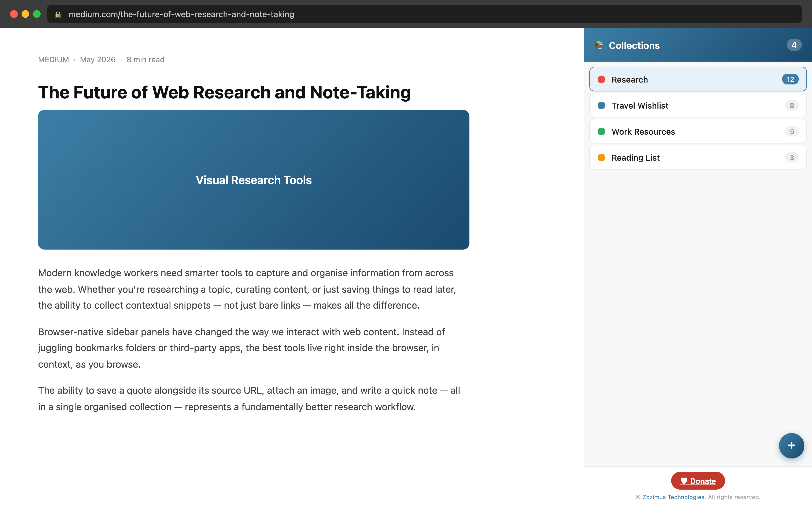Click the Collections header title

(634, 45)
